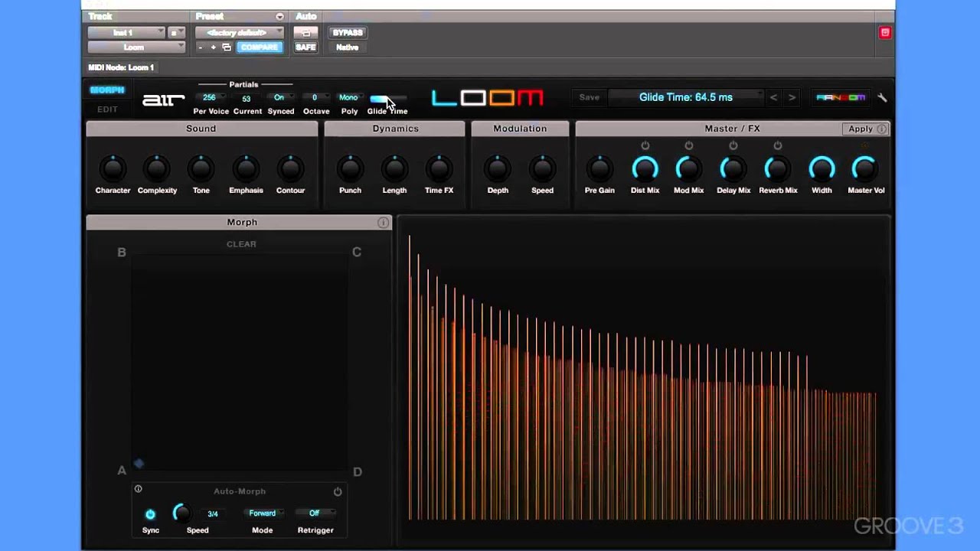Switch to the EDIT view tab
Image resolution: width=980 pixels, height=551 pixels.
(x=107, y=109)
